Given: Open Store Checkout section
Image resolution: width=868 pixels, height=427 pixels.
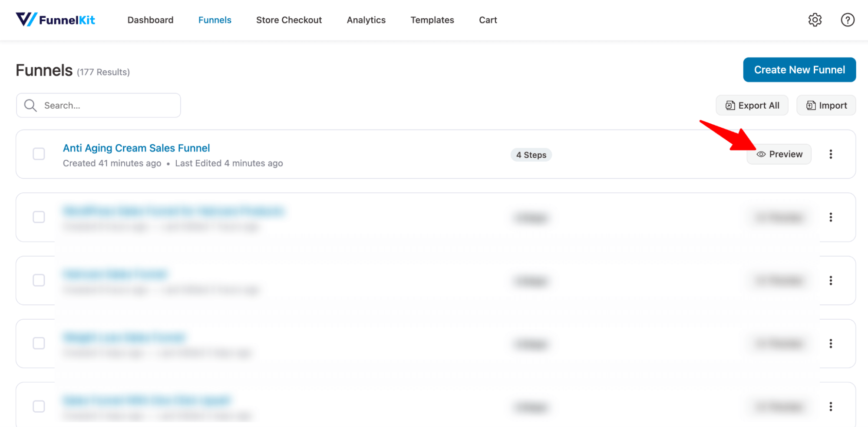Looking at the screenshot, I should (x=289, y=20).
